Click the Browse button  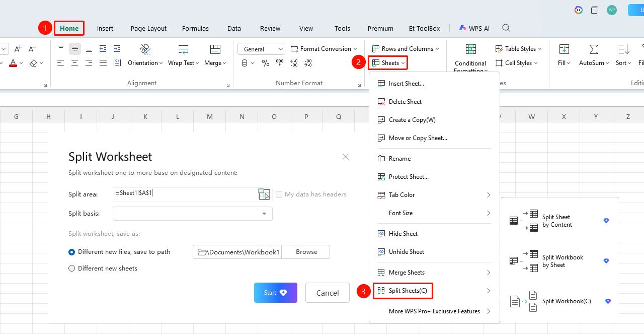[306, 252]
